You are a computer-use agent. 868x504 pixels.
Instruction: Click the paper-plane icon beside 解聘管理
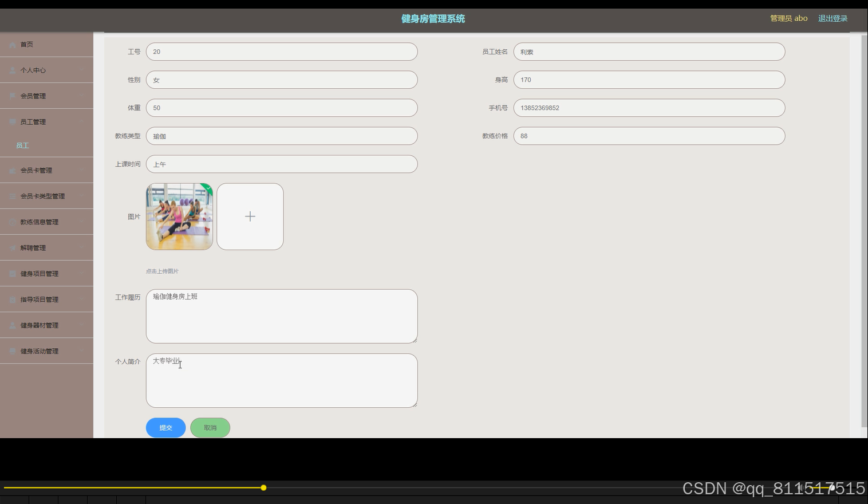13,248
